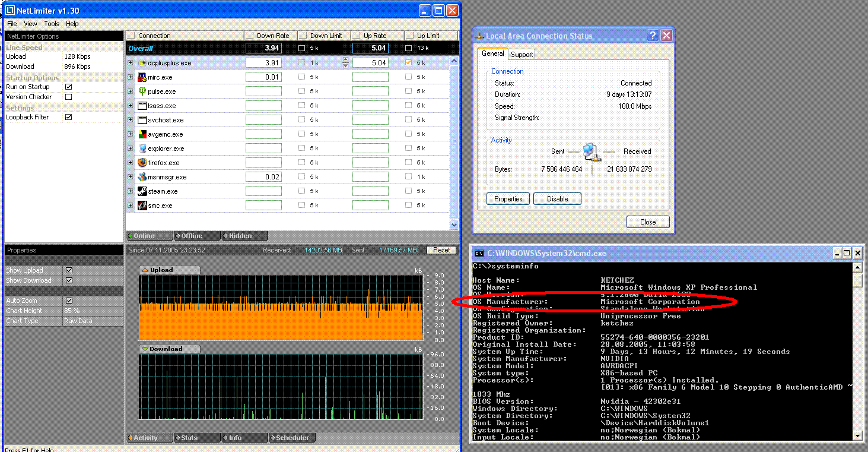Expand the pulse.exe connection row
Screen dimensions: 868x452
[x=131, y=91]
